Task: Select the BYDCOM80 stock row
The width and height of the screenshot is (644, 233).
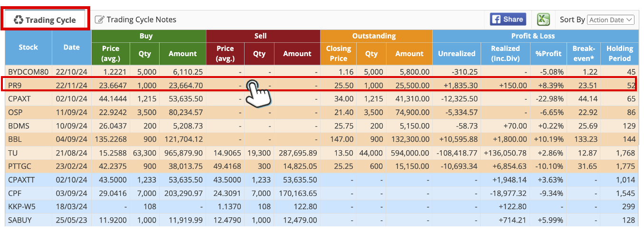Action: click(x=322, y=72)
